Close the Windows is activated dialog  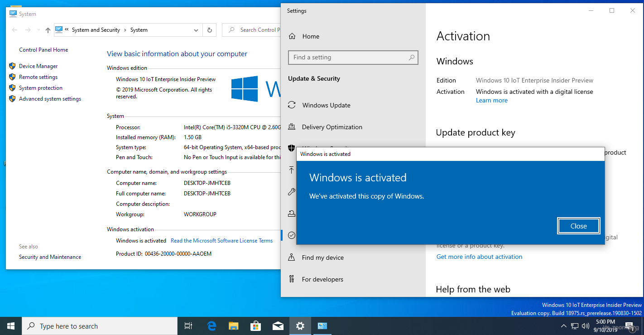578,226
